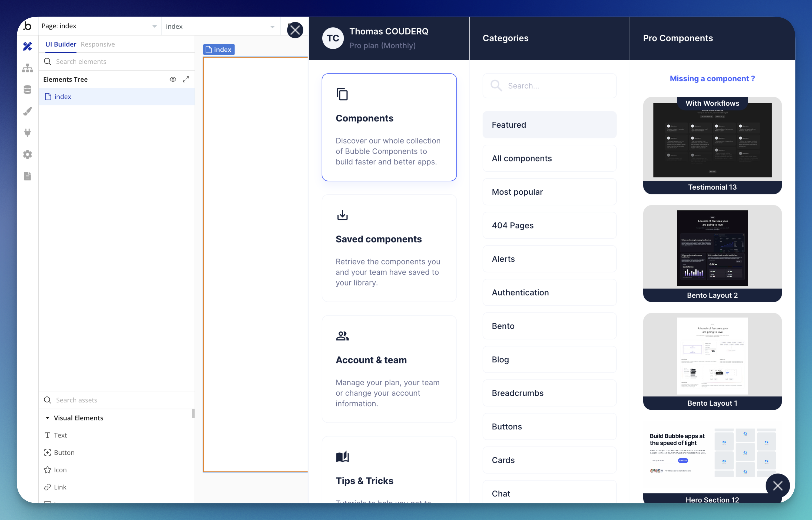Click the Missing a component ? link

coord(712,78)
